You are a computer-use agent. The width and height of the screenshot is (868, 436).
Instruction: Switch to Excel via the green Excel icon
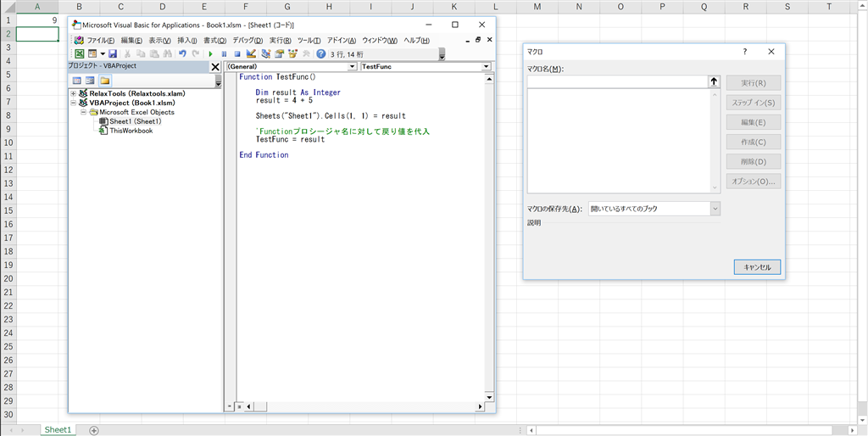[x=79, y=53]
